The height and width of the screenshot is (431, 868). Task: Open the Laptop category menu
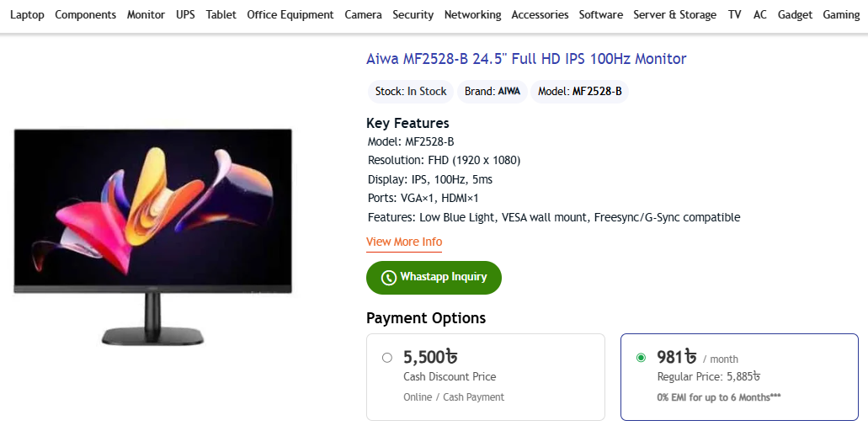click(x=27, y=15)
